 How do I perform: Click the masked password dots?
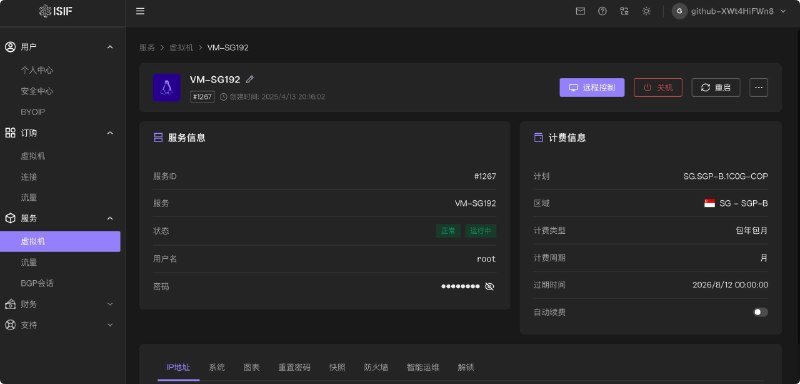pos(460,287)
